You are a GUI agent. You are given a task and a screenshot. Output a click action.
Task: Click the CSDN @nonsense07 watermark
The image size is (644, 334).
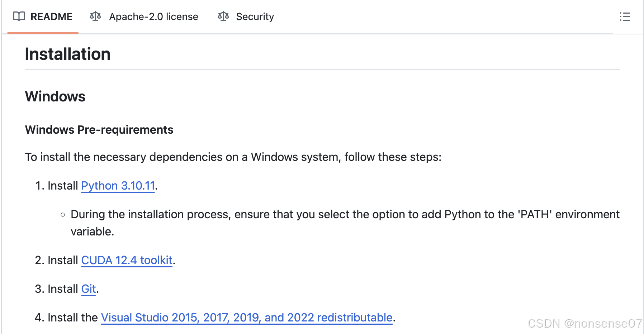tap(584, 323)
